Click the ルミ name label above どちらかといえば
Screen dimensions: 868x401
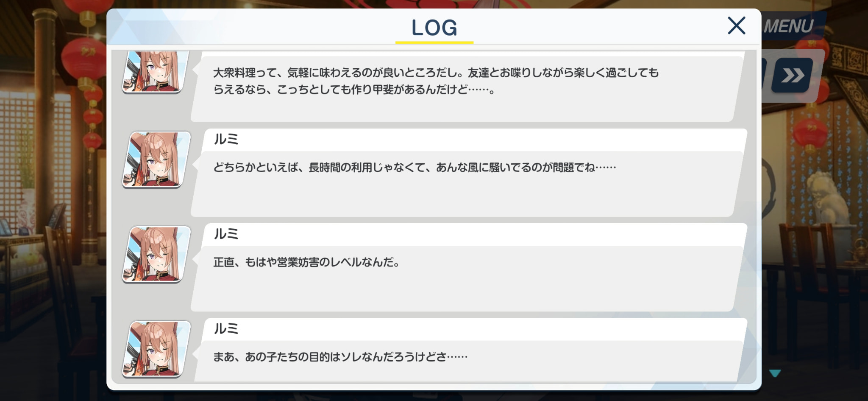(226, 139)
